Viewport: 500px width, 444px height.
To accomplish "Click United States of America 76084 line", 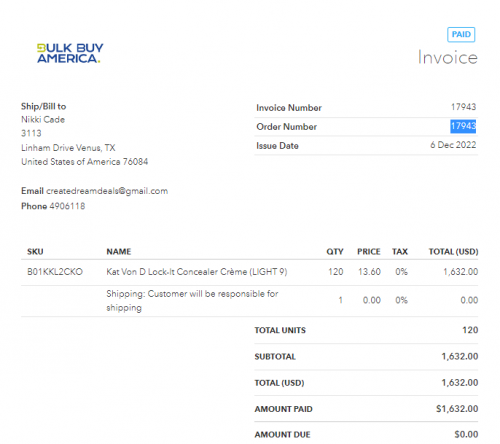I will pos(85,162).
